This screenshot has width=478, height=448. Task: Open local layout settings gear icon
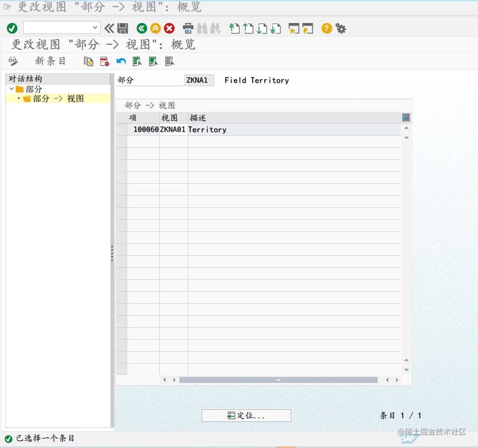click(x=341, y=28)
